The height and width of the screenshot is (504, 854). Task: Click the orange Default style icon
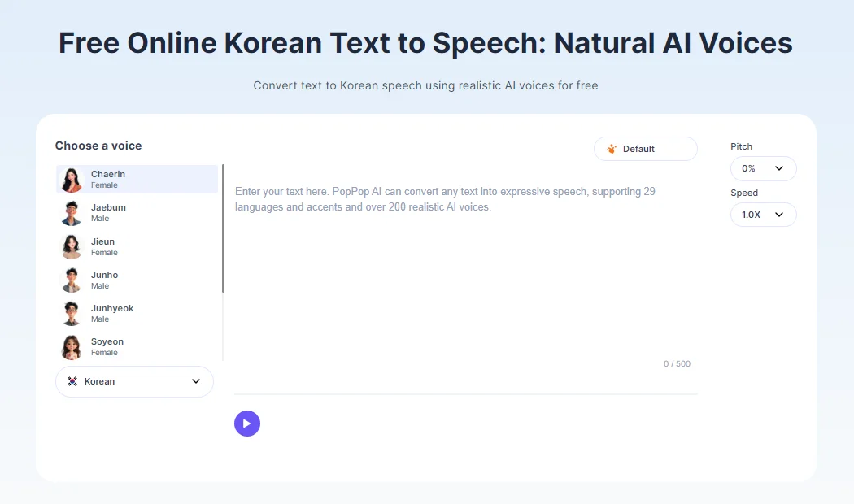tap(612, 149)
